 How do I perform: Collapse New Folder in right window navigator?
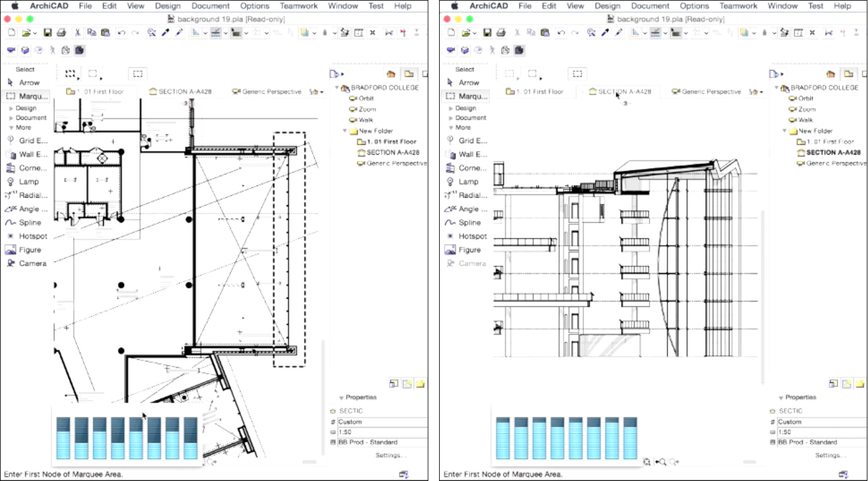click(x=785, y=131)
